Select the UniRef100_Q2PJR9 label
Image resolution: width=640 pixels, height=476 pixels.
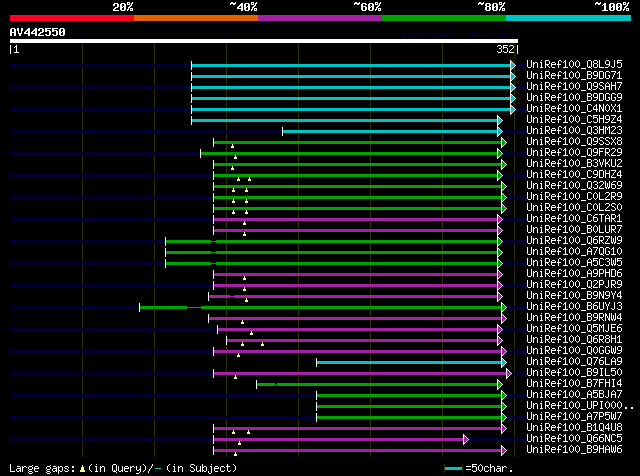(x=574, y=285)
